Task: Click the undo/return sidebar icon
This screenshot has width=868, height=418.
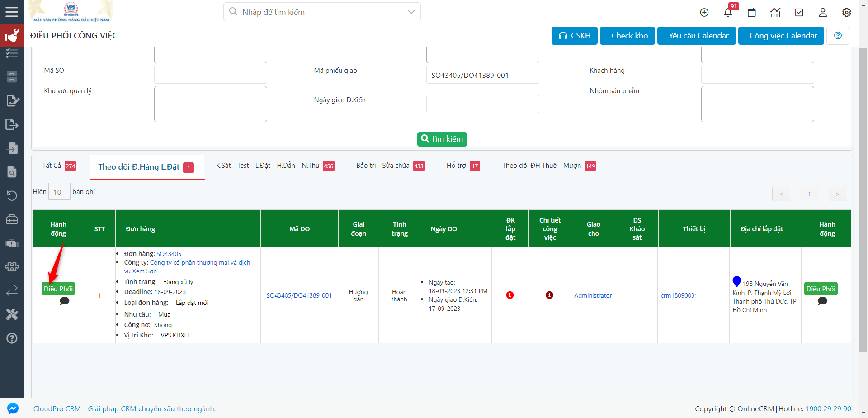Action: tap(12, 195)
